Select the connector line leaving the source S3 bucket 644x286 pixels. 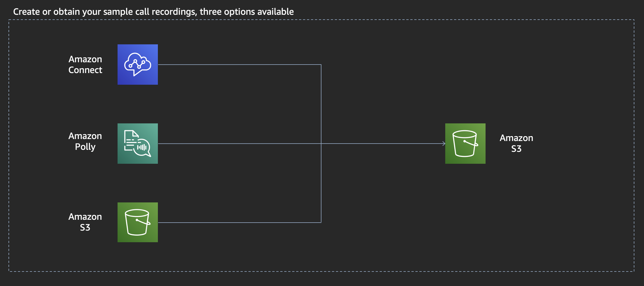click(239, 223)
